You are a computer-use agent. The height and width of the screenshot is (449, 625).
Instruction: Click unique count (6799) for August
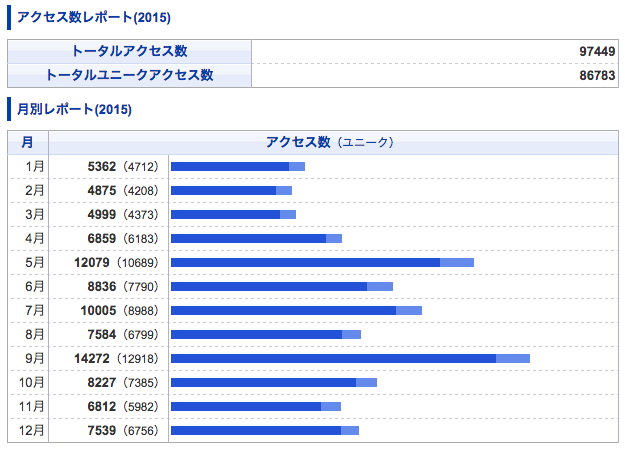[x=141, y=334]
